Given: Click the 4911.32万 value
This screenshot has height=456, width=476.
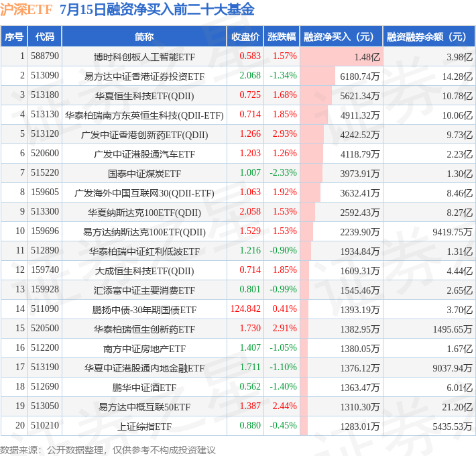Looking at the screenshot, I should coord(360,115).
